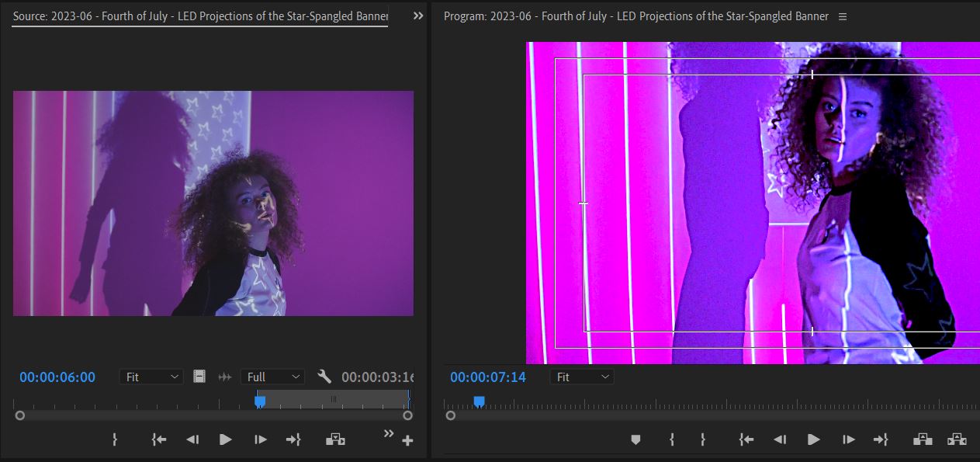Click the Source timecode 00:00:06:00
This screenshot has width=980, height=462.
pos(57,377)
